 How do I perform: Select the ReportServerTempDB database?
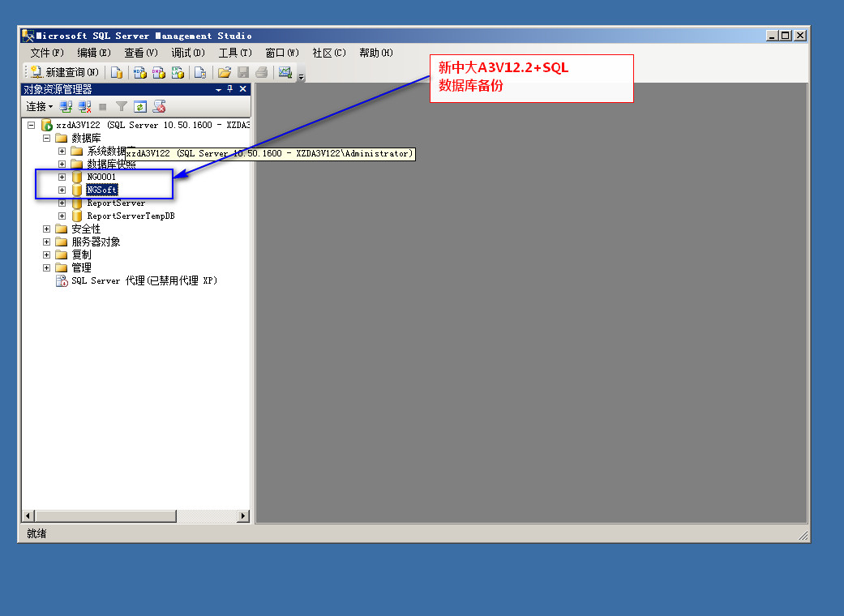tap(131, 216)
